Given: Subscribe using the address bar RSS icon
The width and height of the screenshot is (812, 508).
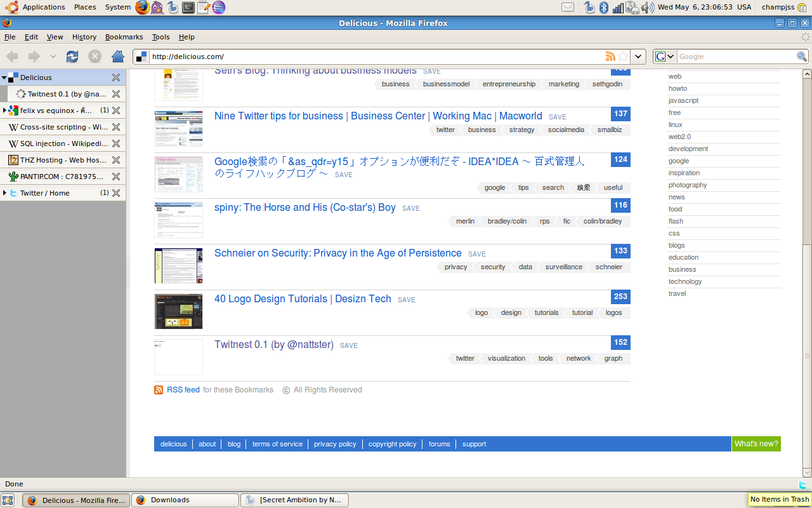Looking at the screenshot, I should click(610, 57).
